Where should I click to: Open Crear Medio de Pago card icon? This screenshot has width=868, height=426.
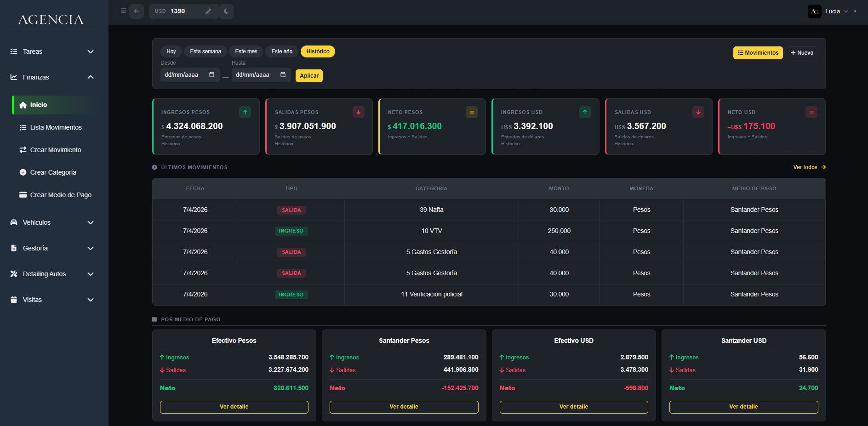point(23,195)
